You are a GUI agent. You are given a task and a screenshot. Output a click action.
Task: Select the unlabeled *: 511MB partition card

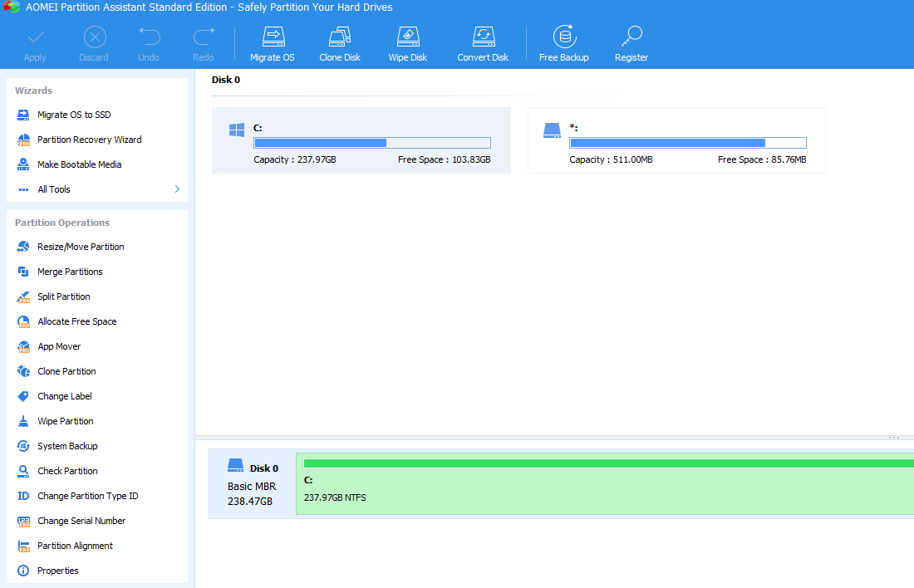pyautogui.click(x=676, y=140)
